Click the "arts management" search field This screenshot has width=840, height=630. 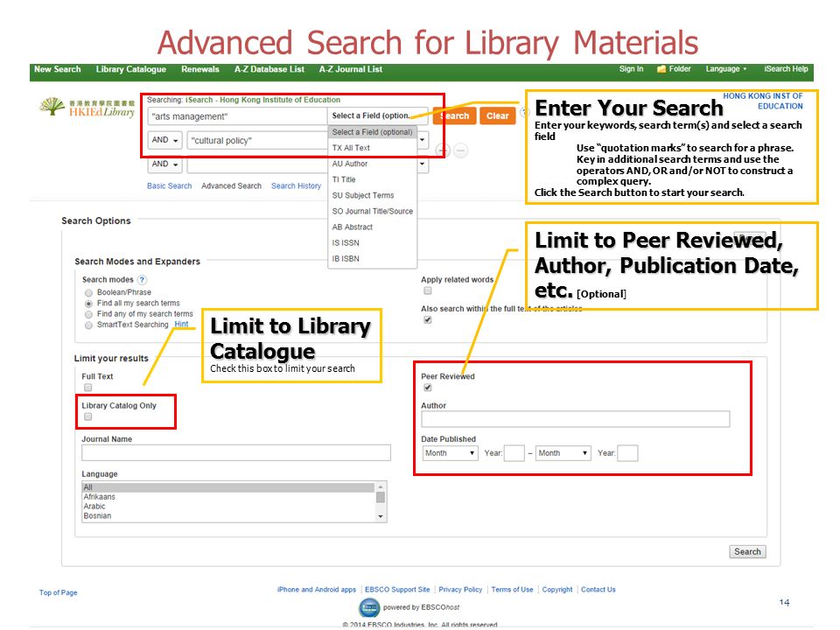(237, 116)
